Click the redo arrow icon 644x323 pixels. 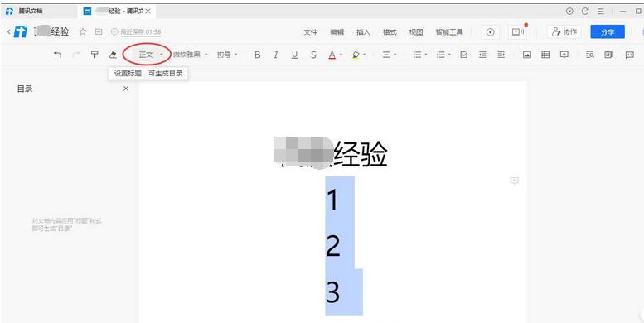pyautogui.click(x=76, y=55)
